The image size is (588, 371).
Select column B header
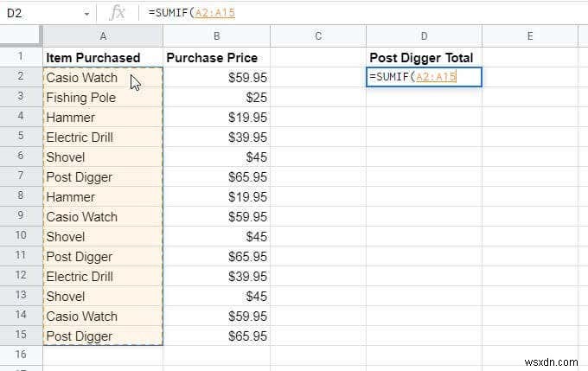[x=216, y=35]
